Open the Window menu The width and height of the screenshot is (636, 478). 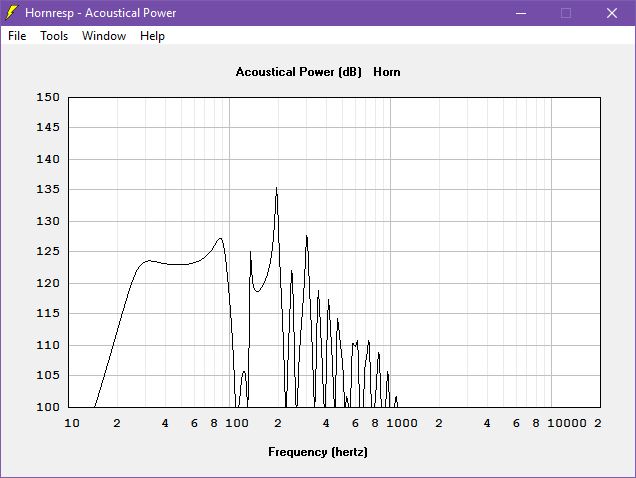104,36
